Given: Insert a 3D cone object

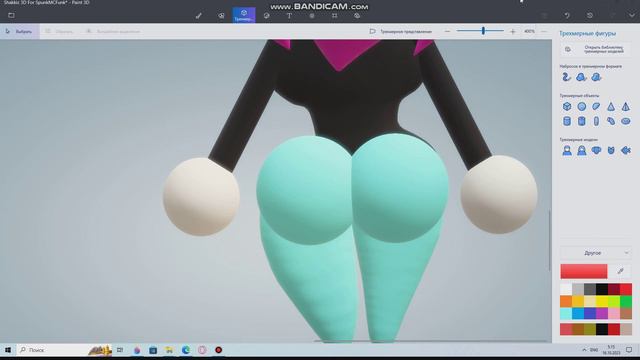Looking at the screenshot, I should coord(611,107).
